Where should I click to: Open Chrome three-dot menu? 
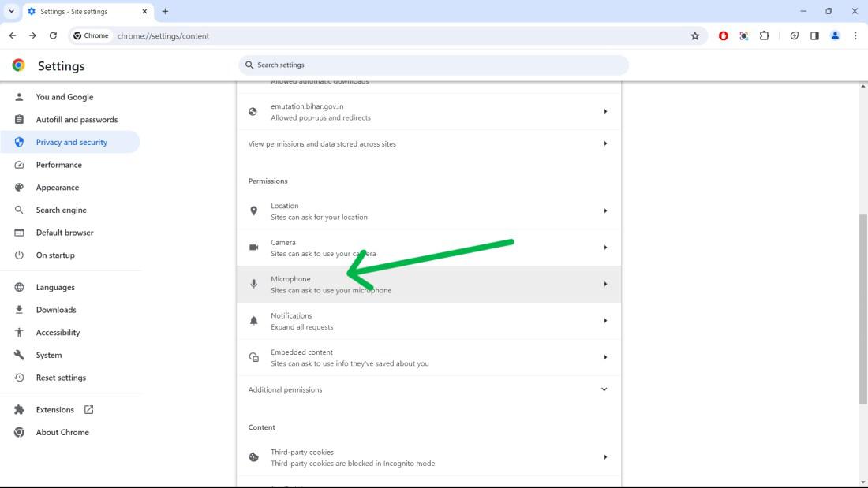coord(855,36)
